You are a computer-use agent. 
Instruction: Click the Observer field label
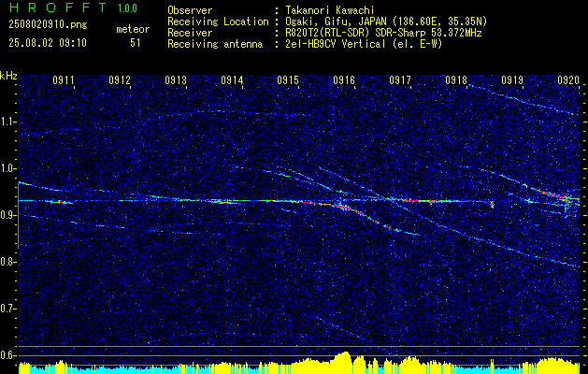[190, 10]
